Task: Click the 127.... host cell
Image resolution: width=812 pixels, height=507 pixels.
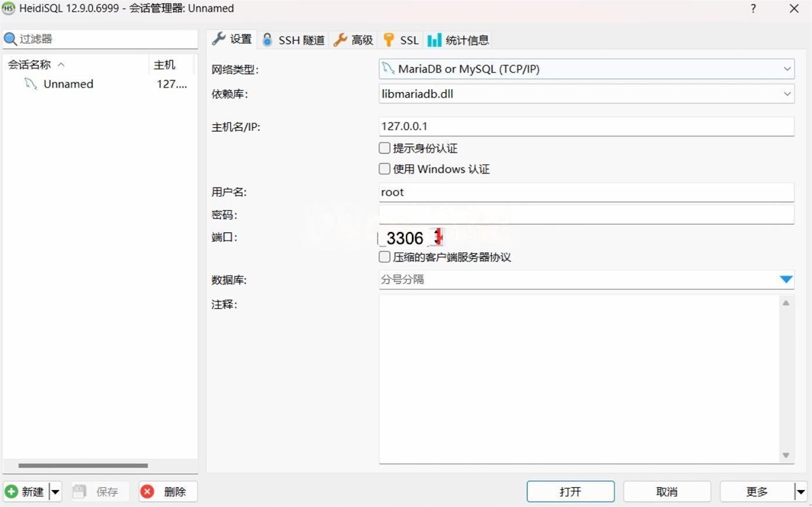Action: click(172, 84)
